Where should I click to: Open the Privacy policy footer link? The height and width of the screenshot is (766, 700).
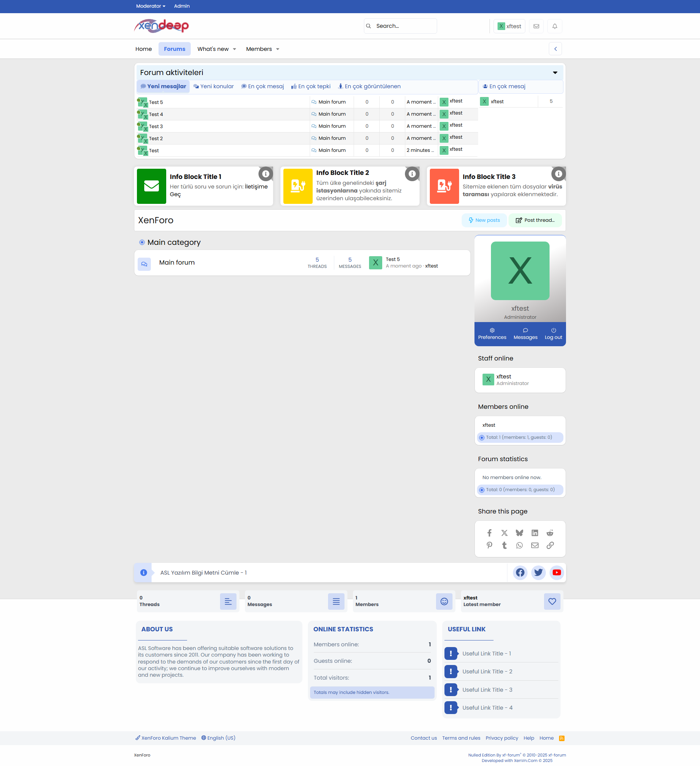tap(501, 738)
